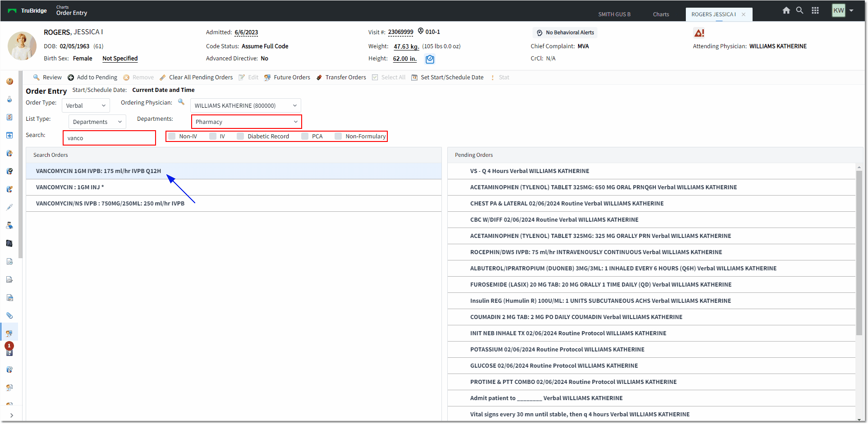Select pending order VS - Q 4 Hours
The height and width of the screenshot is (424, 868).
tap(652, 171)
